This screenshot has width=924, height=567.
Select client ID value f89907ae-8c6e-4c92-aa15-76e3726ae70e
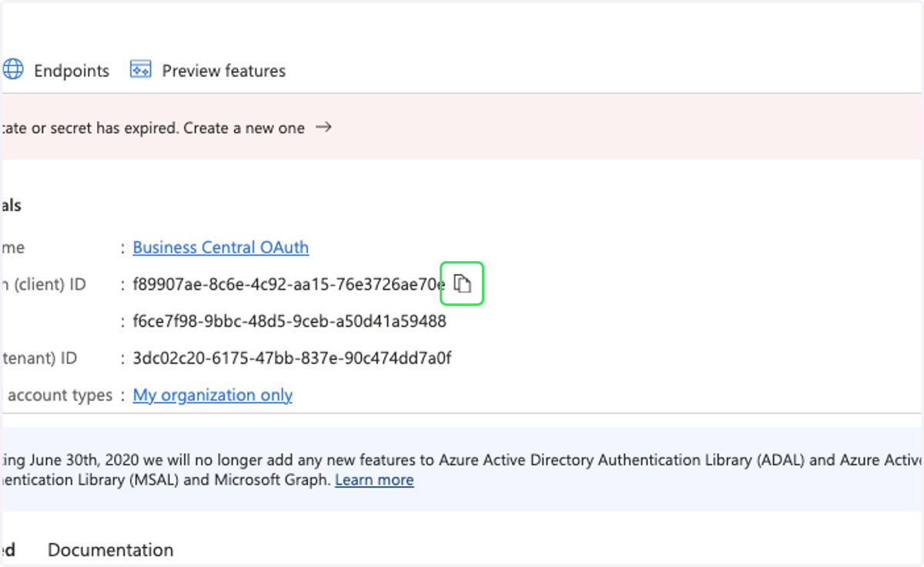pos(289,284)
